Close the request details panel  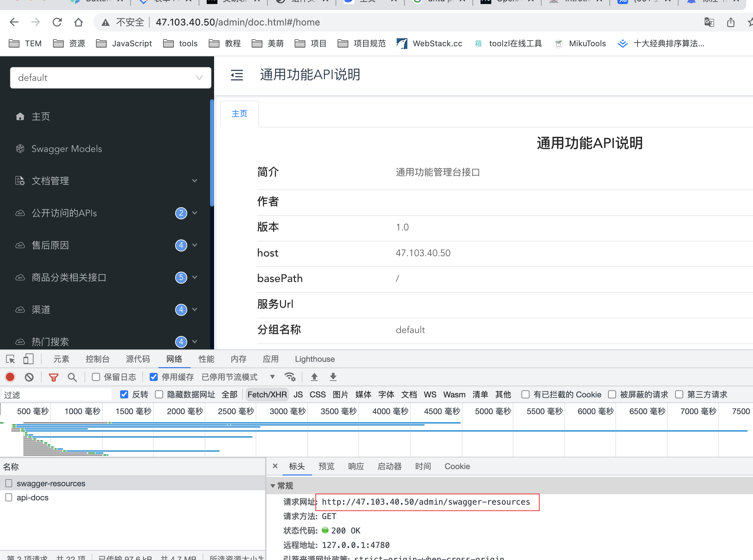(275, 466)
